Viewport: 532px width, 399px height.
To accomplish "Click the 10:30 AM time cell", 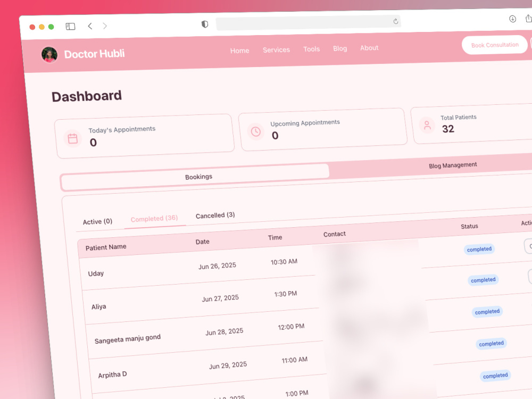I will tap(284, 262).
